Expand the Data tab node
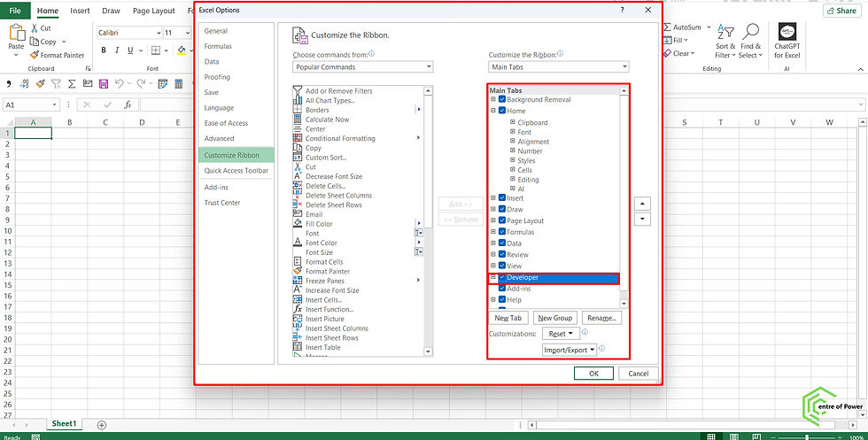 493,243
